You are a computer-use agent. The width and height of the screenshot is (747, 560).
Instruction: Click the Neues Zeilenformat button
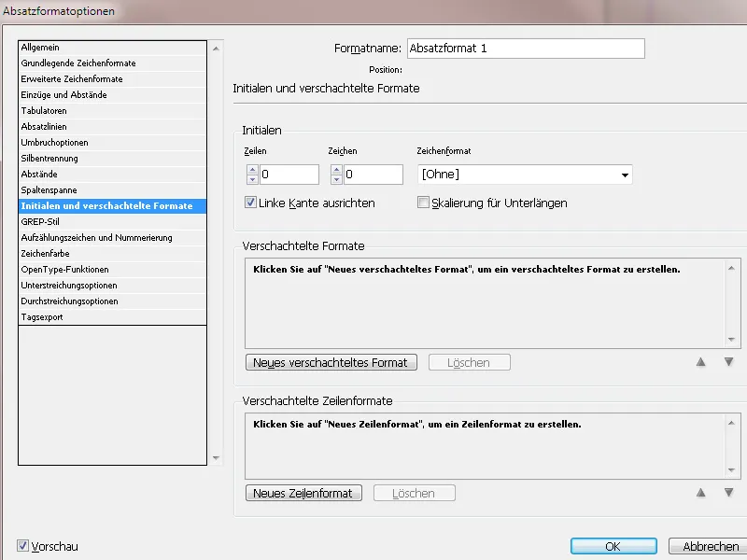pyautogui.click(x=303, y=493)
